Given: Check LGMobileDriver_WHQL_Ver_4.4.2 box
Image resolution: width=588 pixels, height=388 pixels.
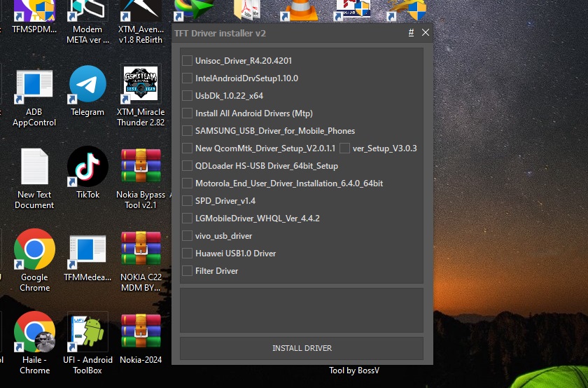Looking at the screenshot, I should tap(187, 218).
